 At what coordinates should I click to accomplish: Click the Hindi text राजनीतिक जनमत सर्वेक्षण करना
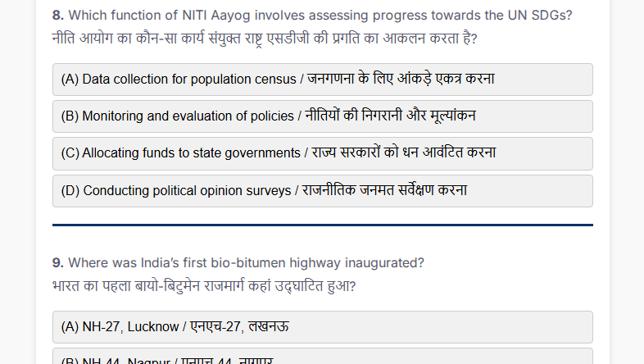coord(384,190)
